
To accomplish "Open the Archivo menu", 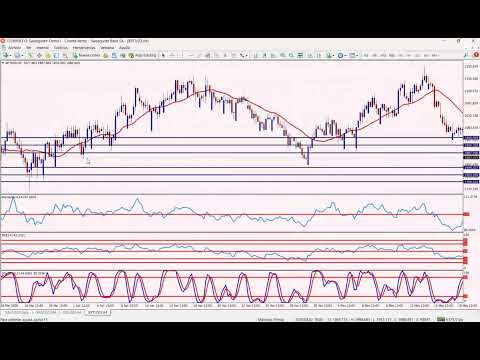I will (x=15, y=48).
